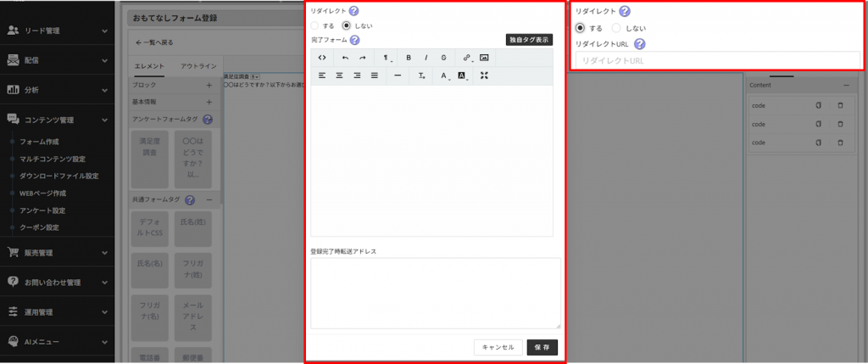The width and height of the screenshot is (868, 364).
Task: Expand the リード管理 sidebar menu
Action: (x=57, y=31)
